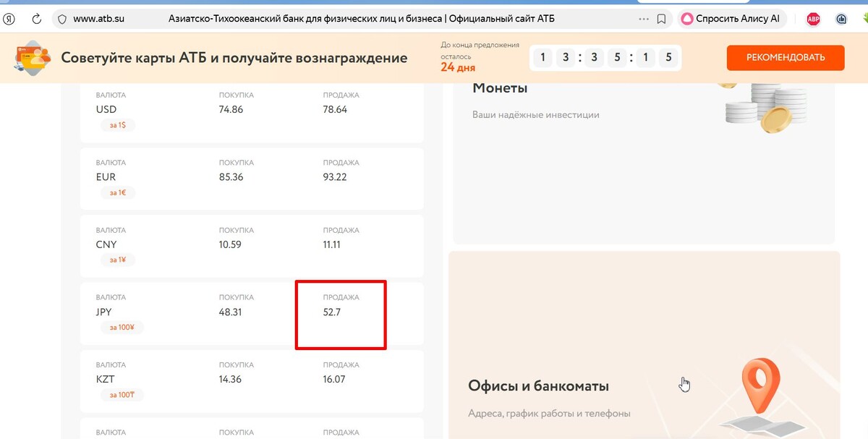This screenshot has width=868, height=439.
Task: Click the РЕКОМЕНДОВАТЬ orange button
Action: pos(786,58)
